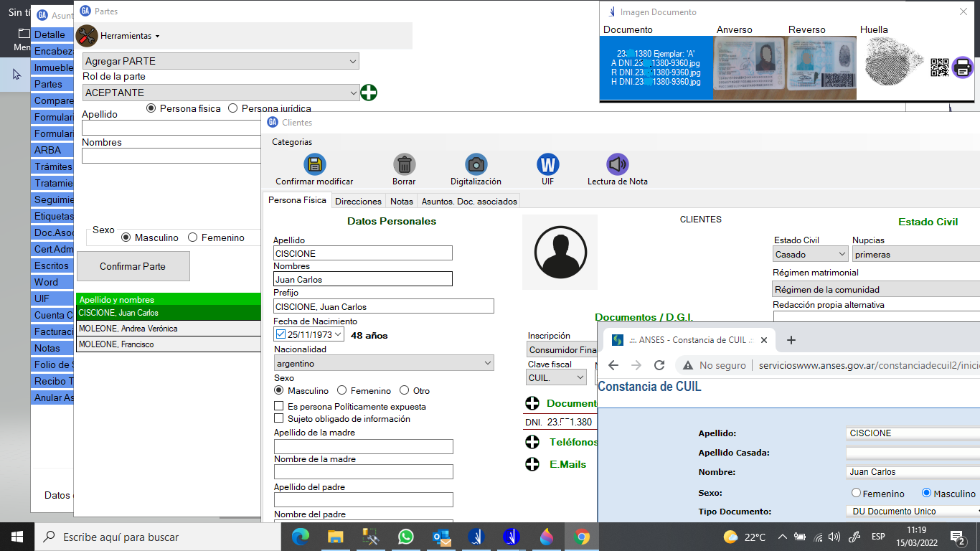Open Digitalización camera tool
The height and width of the screenshot is (551, 980).
pos(476,164)
